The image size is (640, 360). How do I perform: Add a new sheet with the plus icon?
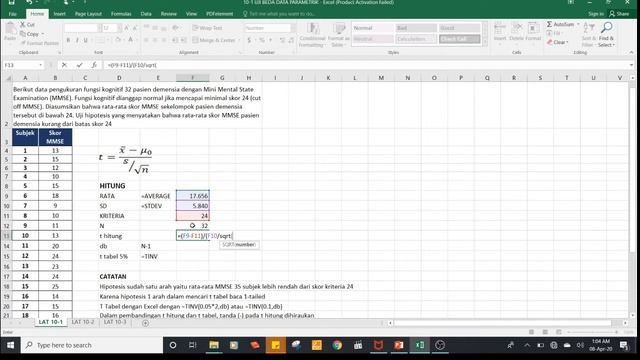[x=145, y=323]
